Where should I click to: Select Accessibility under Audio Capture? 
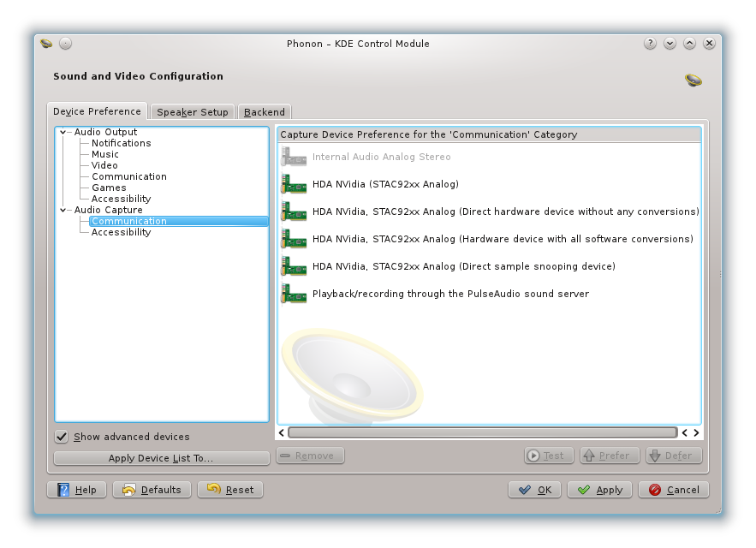pos(121,232)
